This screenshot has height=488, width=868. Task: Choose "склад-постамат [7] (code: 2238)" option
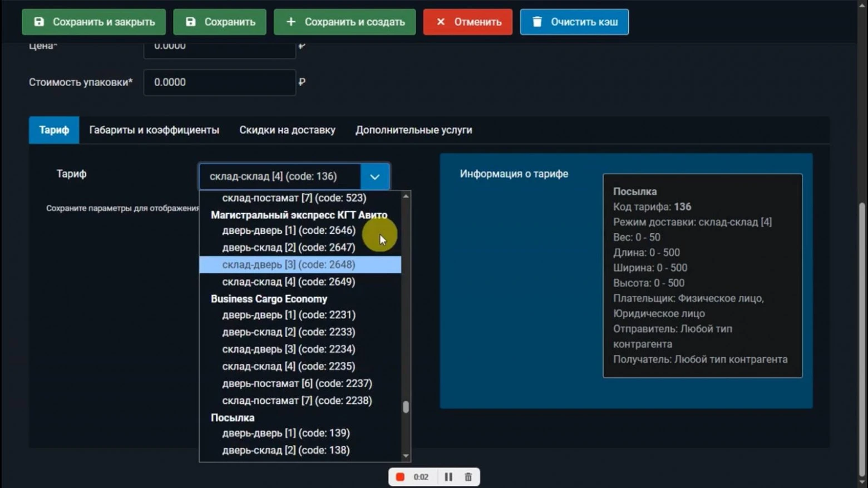click(x=300, y=401)
